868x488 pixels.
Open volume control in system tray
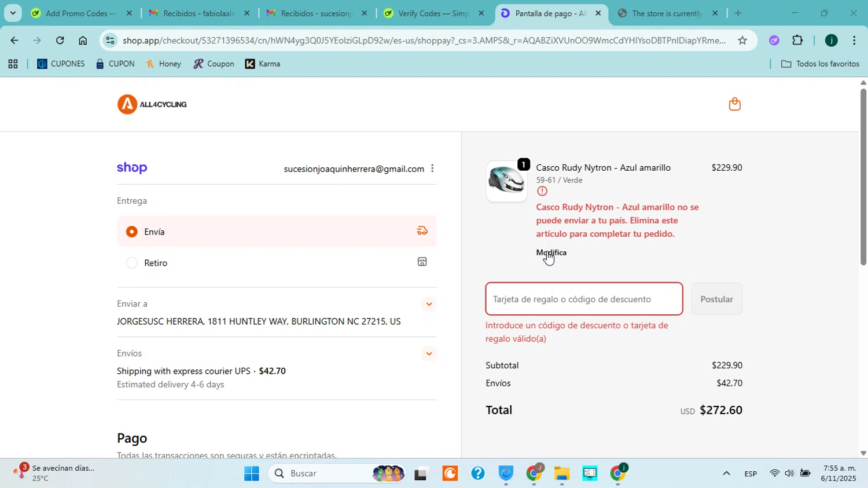coord(789,474)
